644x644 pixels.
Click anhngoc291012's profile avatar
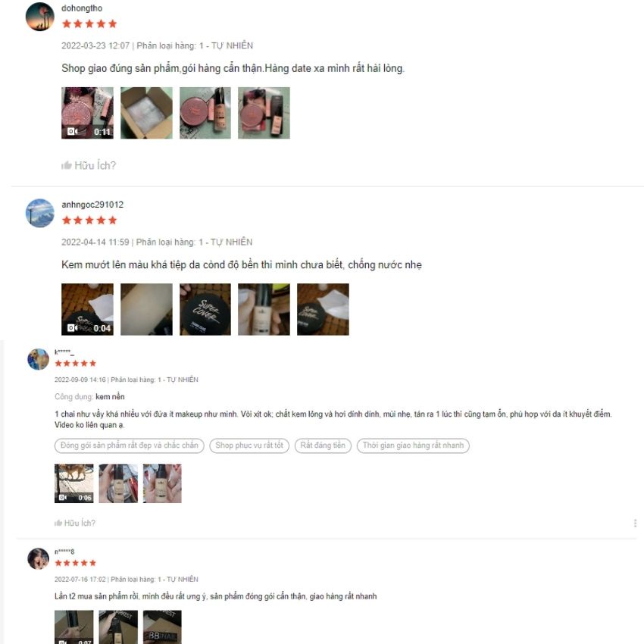tap(40, 213)
